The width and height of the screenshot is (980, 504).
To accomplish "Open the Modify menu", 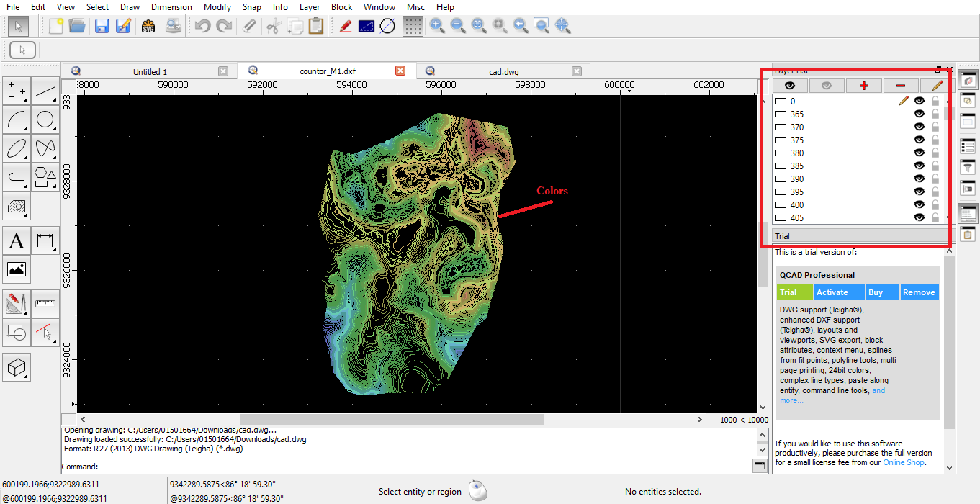I will click(x=217, y=7).
